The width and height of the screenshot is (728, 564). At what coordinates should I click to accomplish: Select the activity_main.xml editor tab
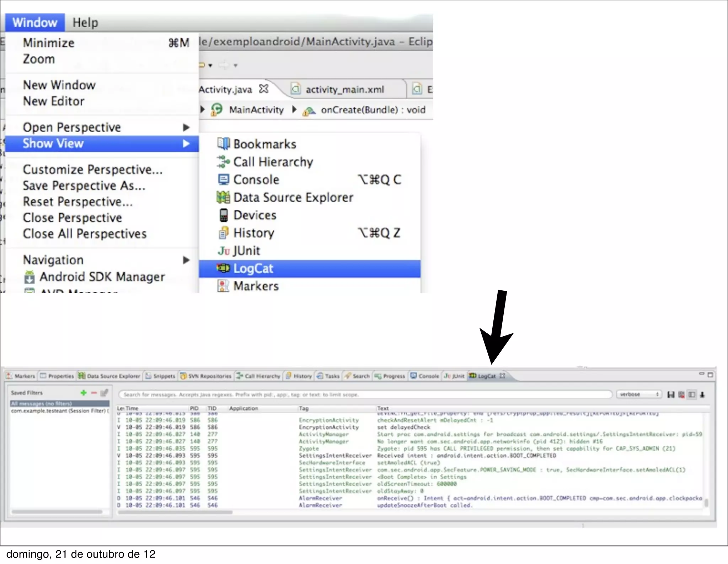(x=344, y=90)
